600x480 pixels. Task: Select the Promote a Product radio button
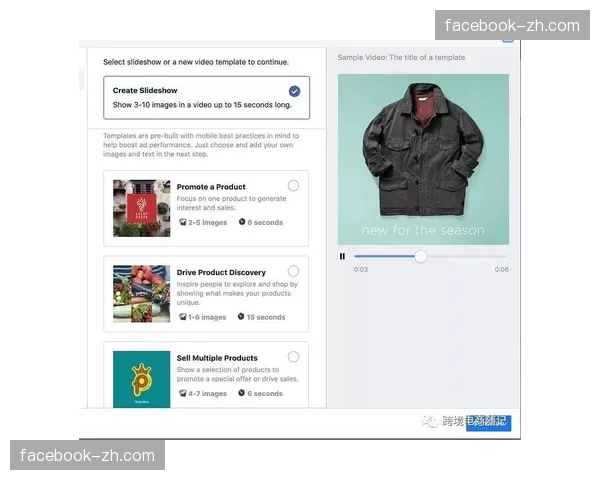point(293,186)
